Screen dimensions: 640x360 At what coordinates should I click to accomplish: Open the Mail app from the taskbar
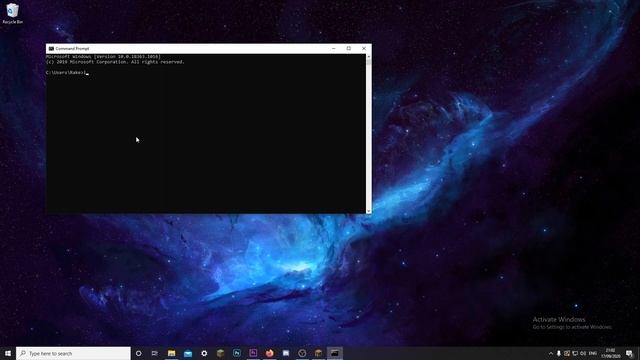click(188, 353)
